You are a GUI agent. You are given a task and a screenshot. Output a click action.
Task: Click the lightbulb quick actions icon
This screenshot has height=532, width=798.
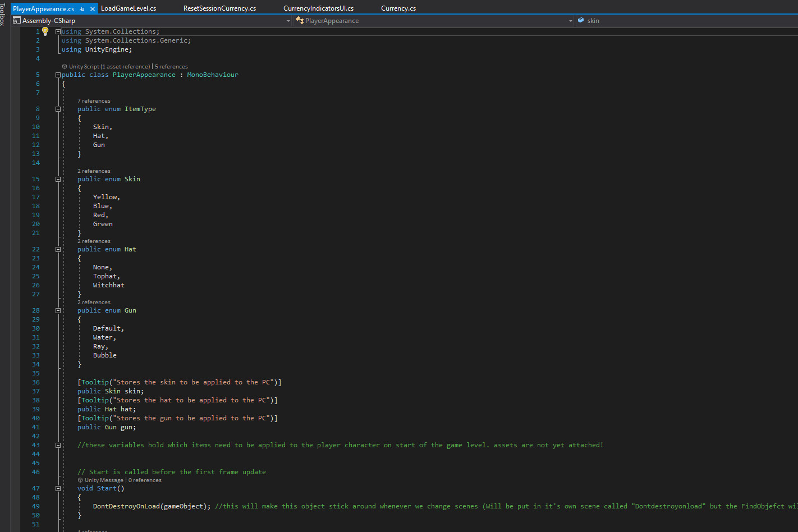pos(45,31)
